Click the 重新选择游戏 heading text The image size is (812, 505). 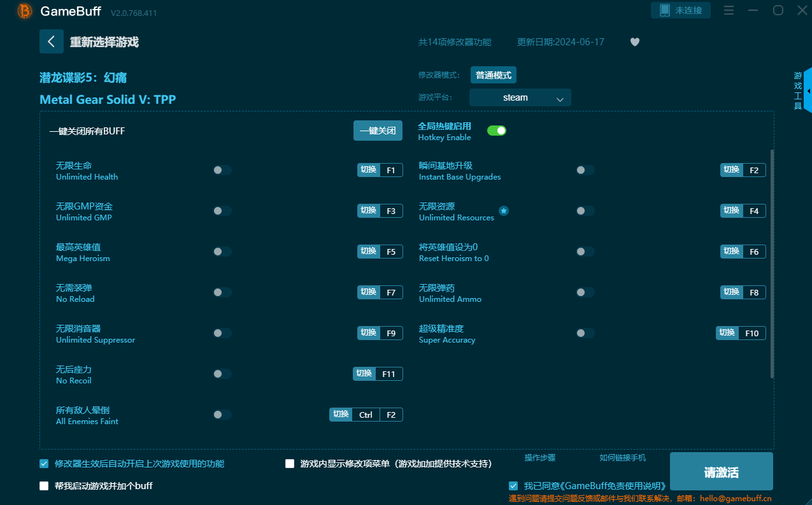click(104, 42)
